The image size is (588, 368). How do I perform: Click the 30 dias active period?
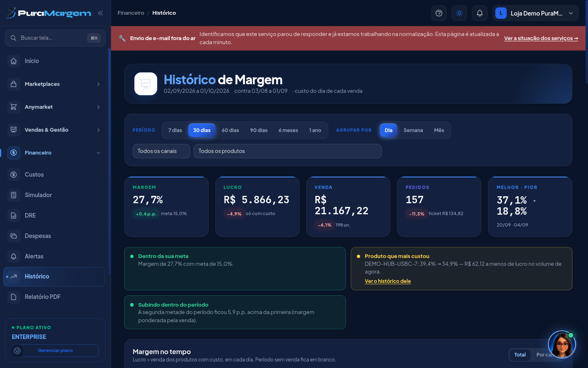[202, 130]
